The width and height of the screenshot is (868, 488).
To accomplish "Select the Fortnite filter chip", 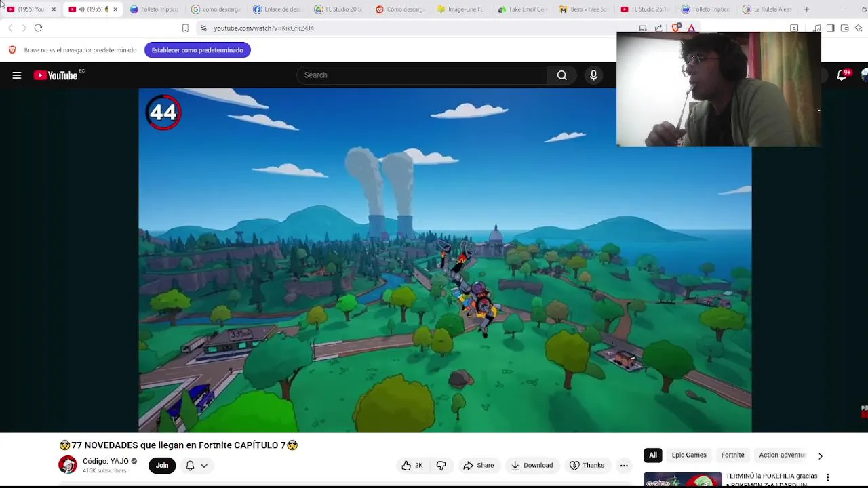I will tap(732, 455).
